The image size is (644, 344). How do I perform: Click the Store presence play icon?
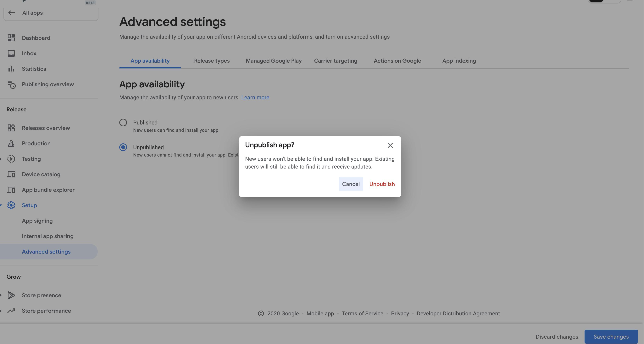tap(11, 295)
